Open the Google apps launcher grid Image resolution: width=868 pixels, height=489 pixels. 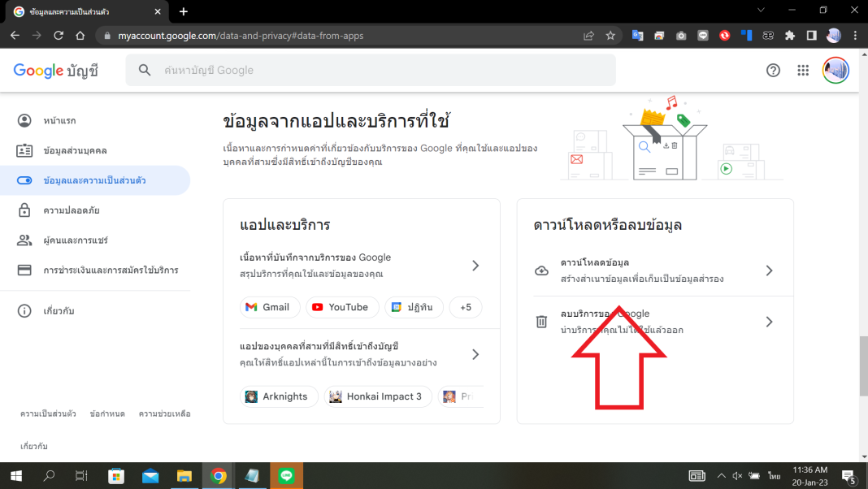(x=803, y=71)
